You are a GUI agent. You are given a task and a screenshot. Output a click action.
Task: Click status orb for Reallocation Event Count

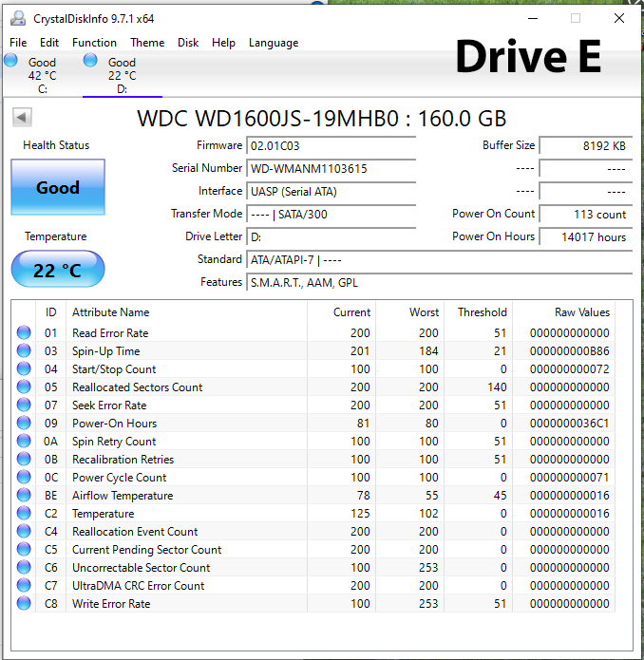[x=24, y=531]
